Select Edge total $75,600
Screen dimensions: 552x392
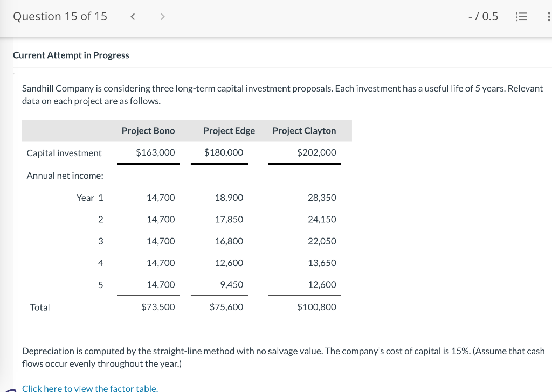click(226, 307)
